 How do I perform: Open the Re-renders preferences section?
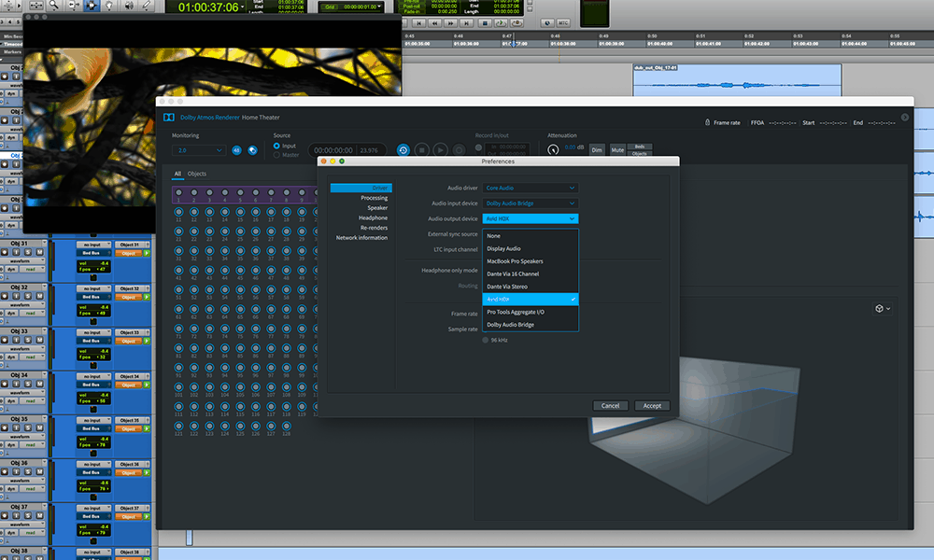pos(375,228)
